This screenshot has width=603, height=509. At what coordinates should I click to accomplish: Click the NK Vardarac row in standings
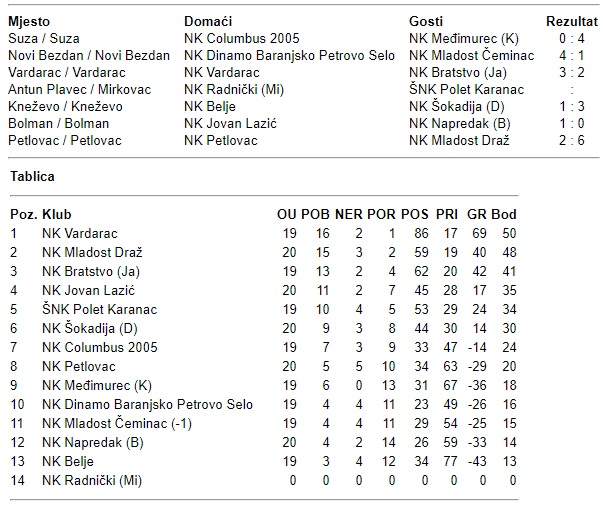(x=264, y=233)
